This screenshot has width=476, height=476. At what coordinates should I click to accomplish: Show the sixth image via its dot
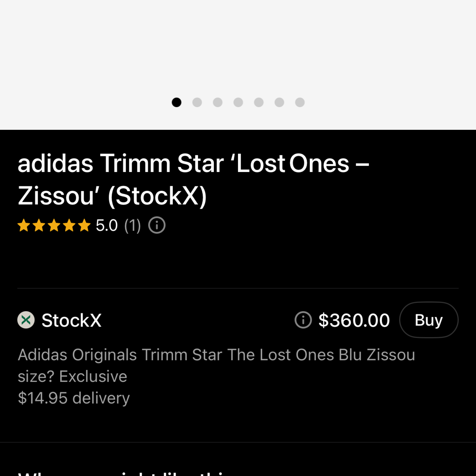coord(279,102)
